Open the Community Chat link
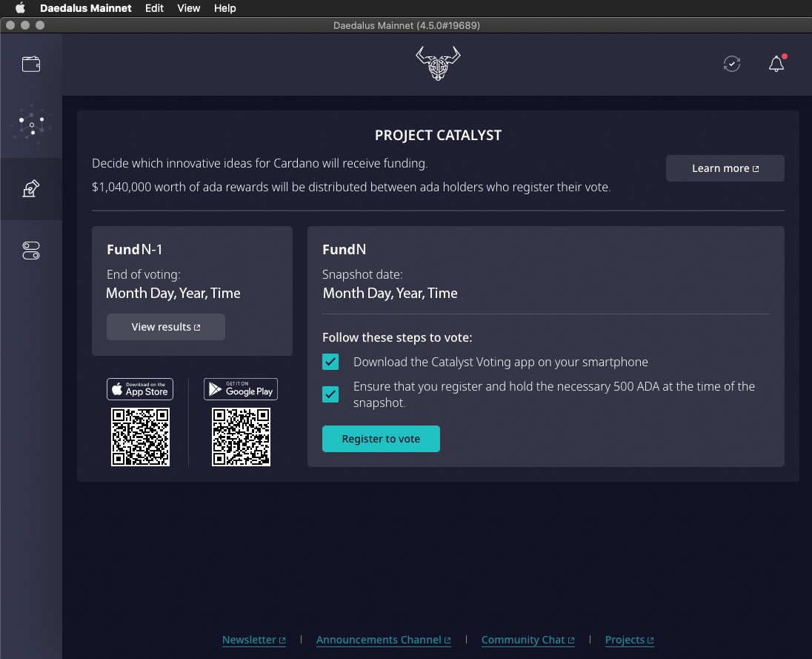This screenshot has height=659, width=812. [x=528, y=640]
